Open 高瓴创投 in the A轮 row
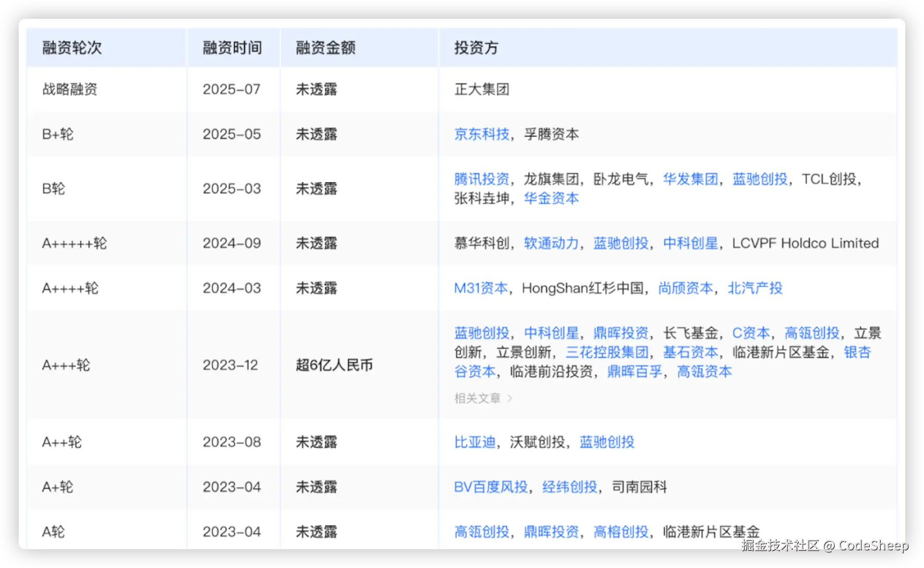The width and height of the screenshot is (924, 568). [x=482, y=532]
